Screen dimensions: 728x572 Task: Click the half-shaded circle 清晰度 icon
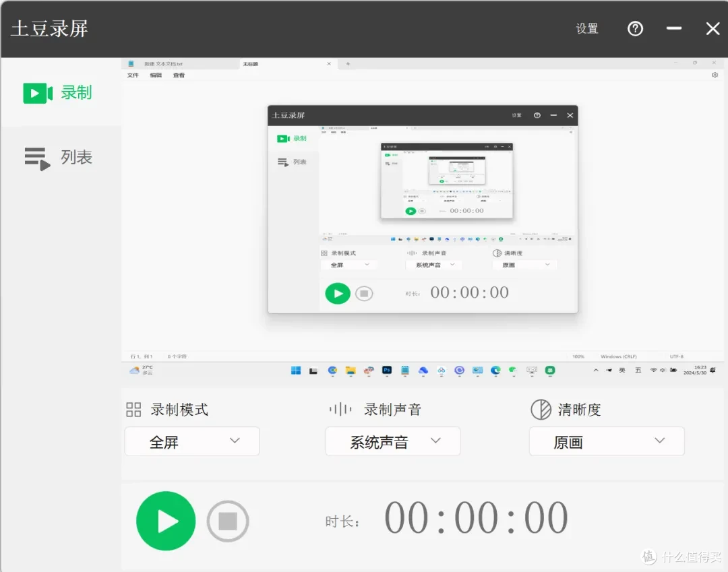[541, 410]
